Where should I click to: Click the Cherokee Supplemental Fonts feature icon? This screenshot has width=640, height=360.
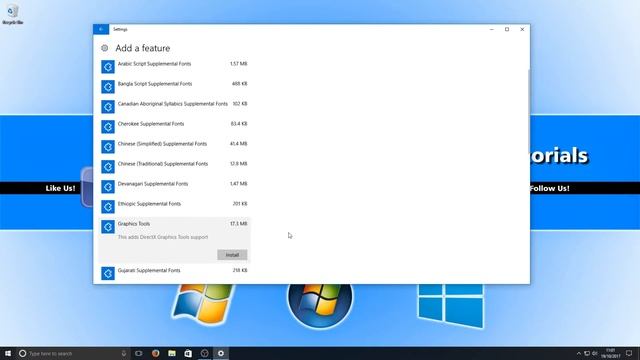pyautogui.click(x=108, y=127)
